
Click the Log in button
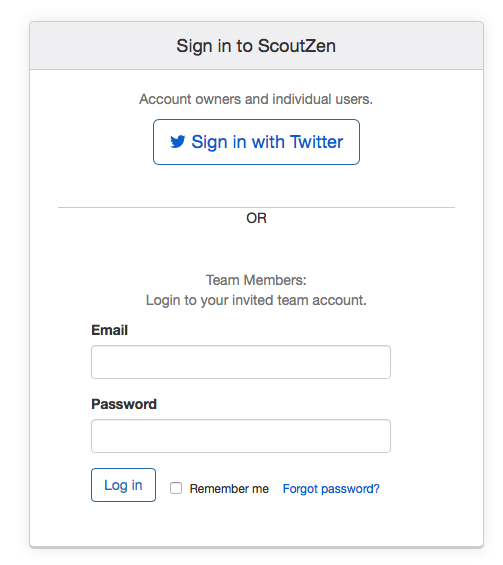click(x=123, y=485)
